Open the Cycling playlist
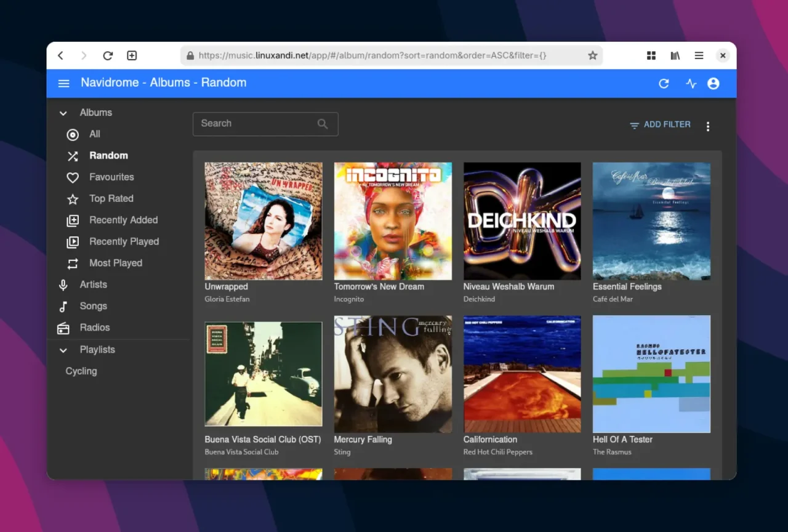788x532 pixels. click(x=81, y=371)
